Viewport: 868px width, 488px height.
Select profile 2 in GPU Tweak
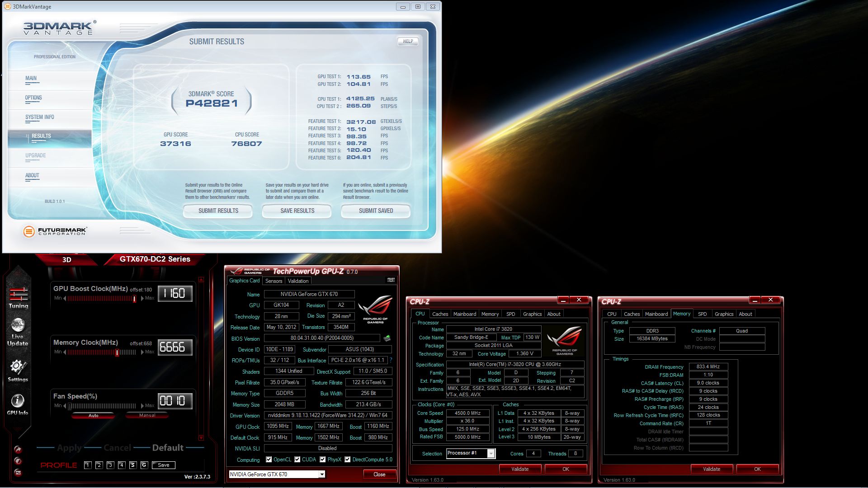(99, 465)
